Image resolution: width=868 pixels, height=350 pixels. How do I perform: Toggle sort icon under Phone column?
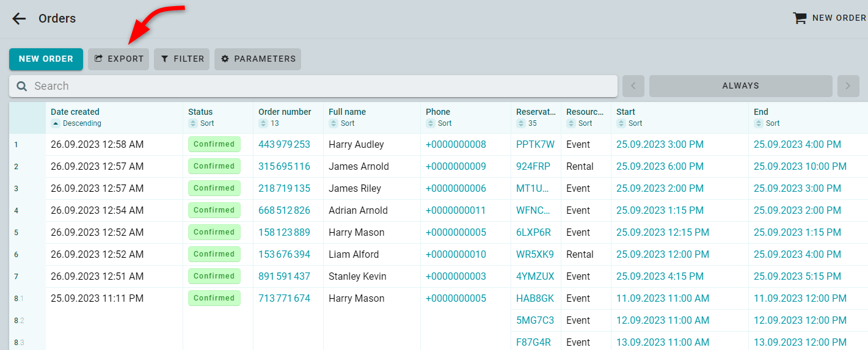(430, 123)
